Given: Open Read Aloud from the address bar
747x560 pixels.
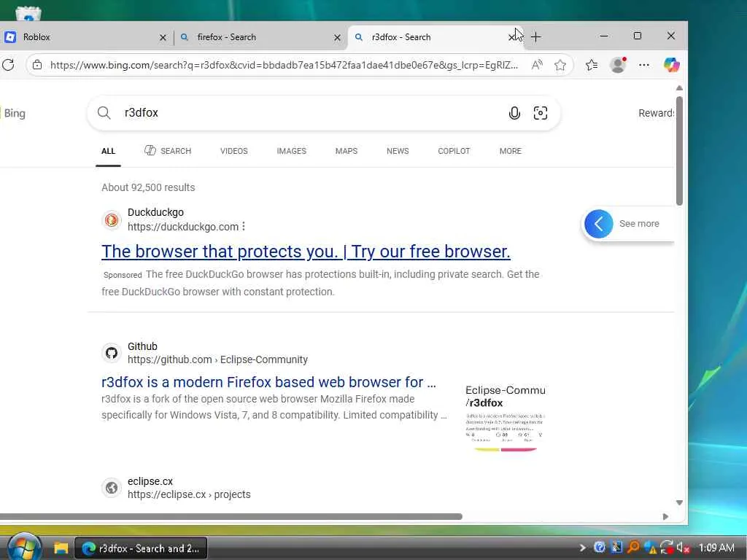Looking at the screenshot, I should [x=537, y=65].
